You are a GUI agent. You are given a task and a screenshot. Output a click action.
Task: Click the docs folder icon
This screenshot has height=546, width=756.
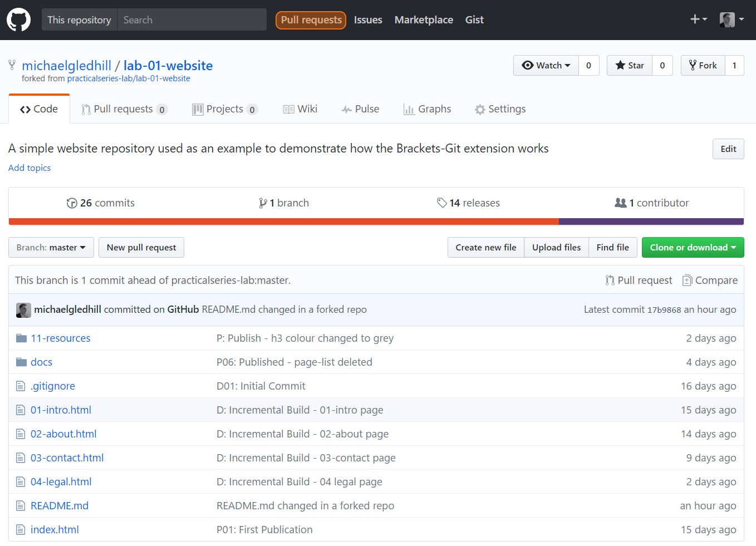click(x=21, y=362)
